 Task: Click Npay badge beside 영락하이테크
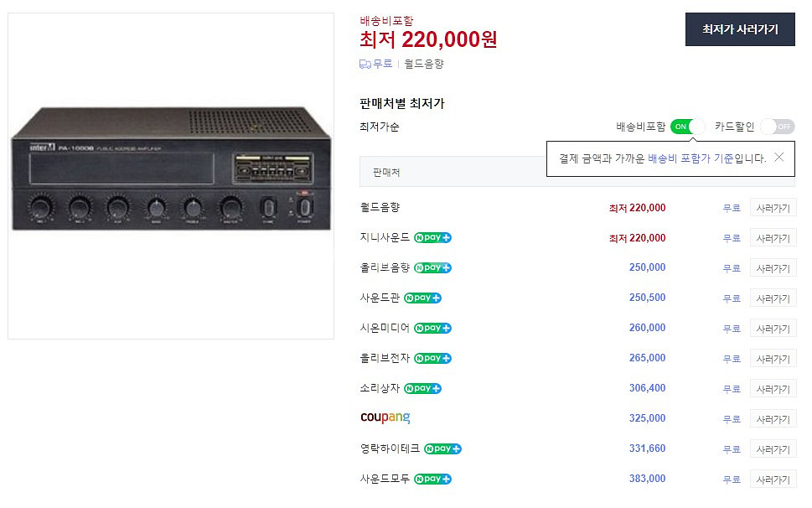442,449
